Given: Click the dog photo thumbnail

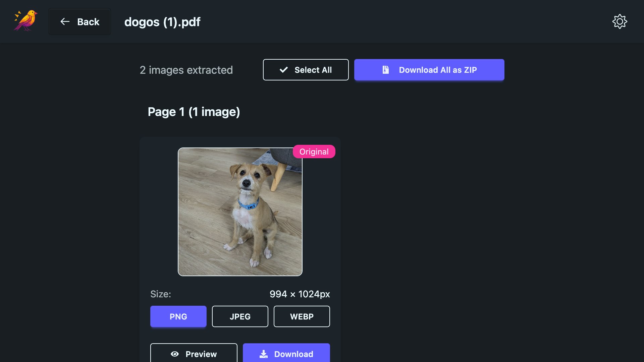Looking at the screenshot, I should (x=240, y=212).
